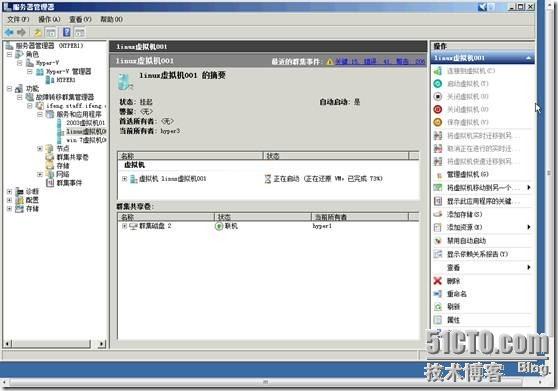Image resolution: width=558 pixels, height=391 pixels.
Task: Expand the 网络 tree node
Action: pos(40,174)
